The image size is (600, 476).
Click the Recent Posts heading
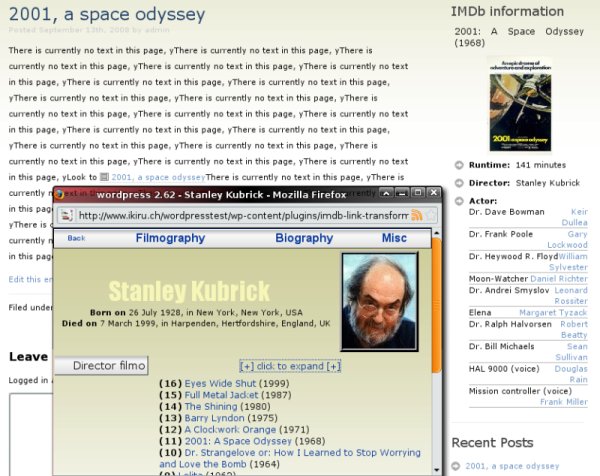click(492, 443)
